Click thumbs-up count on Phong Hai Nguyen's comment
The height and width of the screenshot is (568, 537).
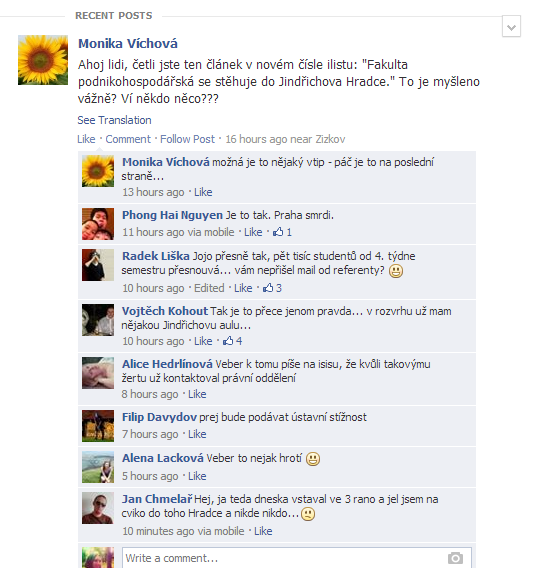point(282,232)
